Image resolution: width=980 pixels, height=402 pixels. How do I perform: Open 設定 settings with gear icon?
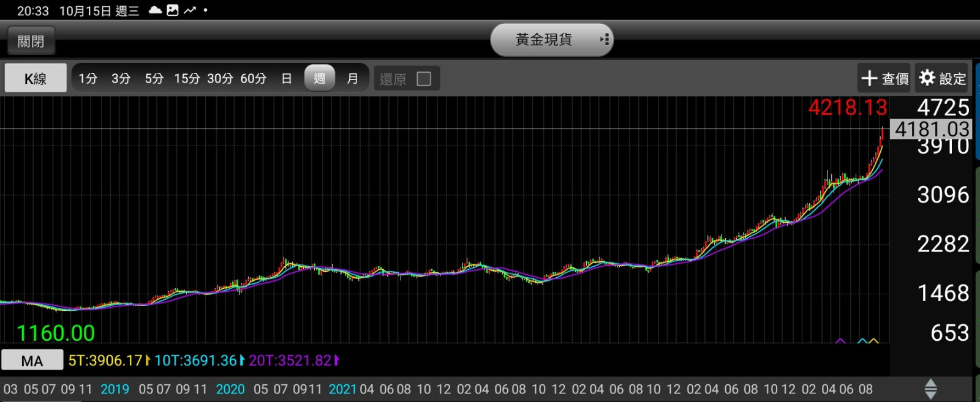point(942,78)
